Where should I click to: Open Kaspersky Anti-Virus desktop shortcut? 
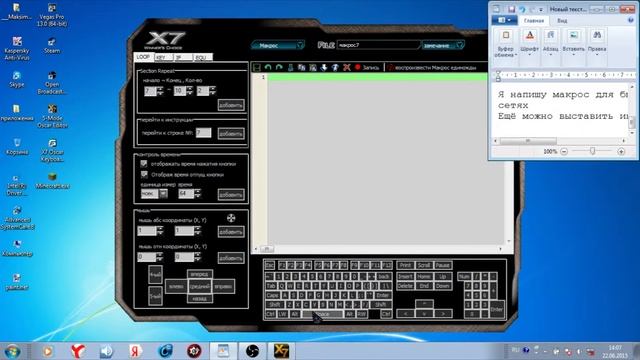click(x=17, y=48)
